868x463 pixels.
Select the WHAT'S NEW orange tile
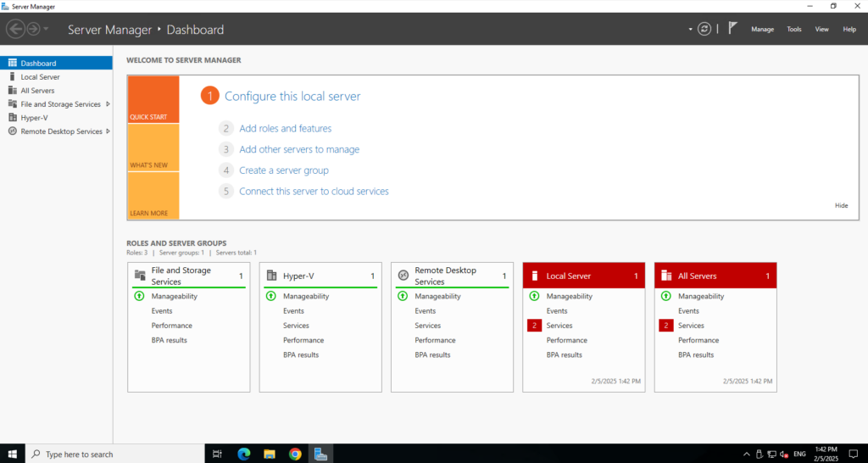(x=153, y=148)
